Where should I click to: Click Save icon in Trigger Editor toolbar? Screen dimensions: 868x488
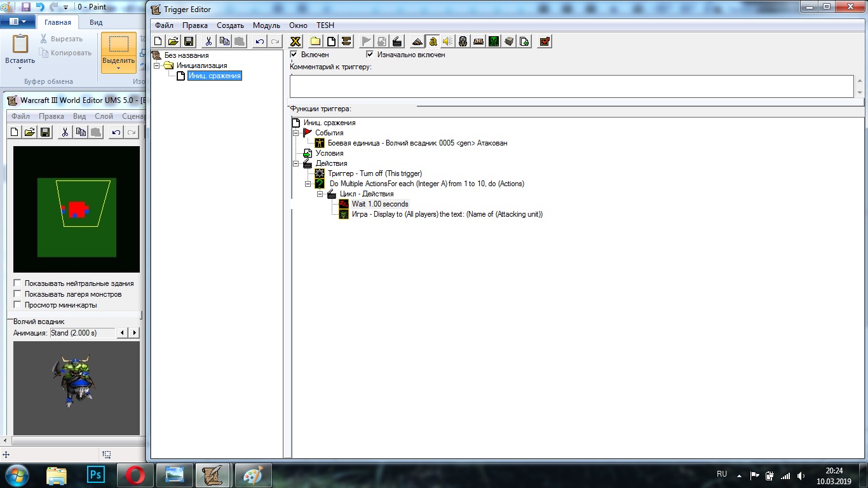point(189,41)
